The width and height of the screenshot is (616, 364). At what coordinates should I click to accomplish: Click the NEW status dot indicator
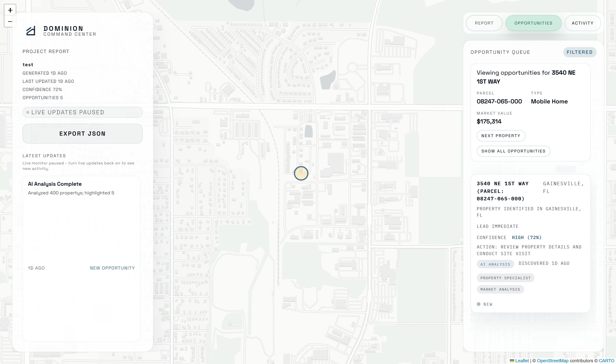point(479,304)
